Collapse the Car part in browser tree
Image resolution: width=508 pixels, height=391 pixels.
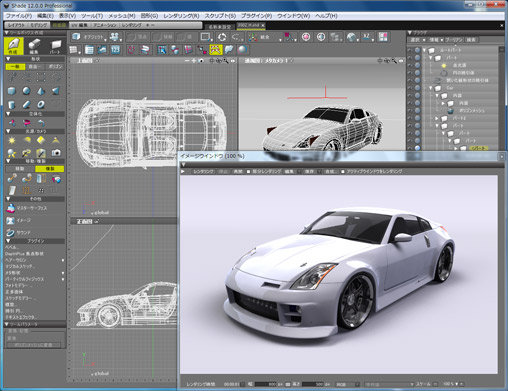pos(431,88)
